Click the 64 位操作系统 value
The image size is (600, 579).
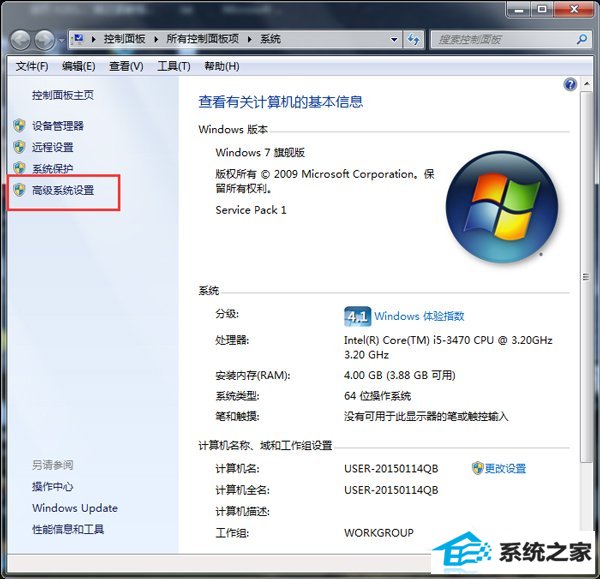377,396
